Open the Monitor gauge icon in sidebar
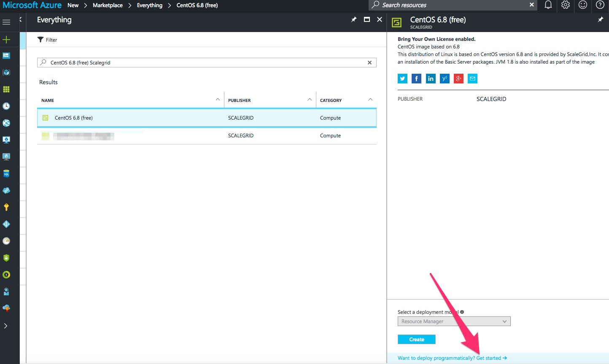609x364 pixels. (6, 241)
